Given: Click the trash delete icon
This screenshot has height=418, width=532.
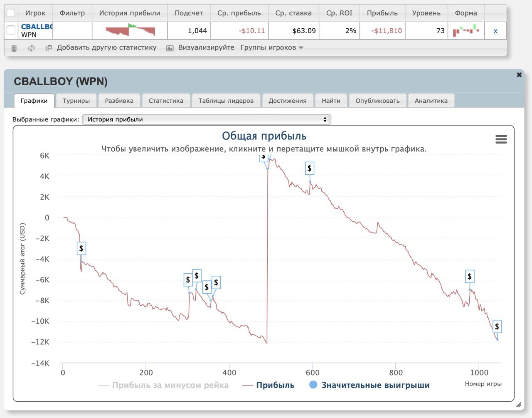Looking at the screenshot, I should [14, 48].
